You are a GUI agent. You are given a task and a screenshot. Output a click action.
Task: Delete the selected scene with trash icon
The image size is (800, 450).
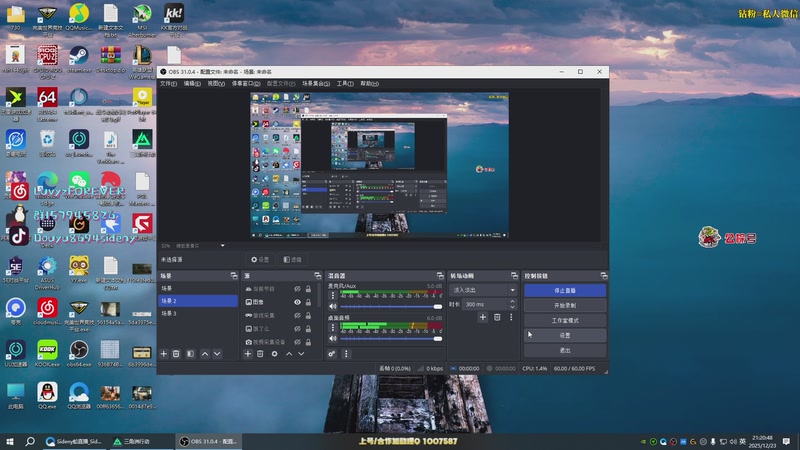(x=176, y=353)
